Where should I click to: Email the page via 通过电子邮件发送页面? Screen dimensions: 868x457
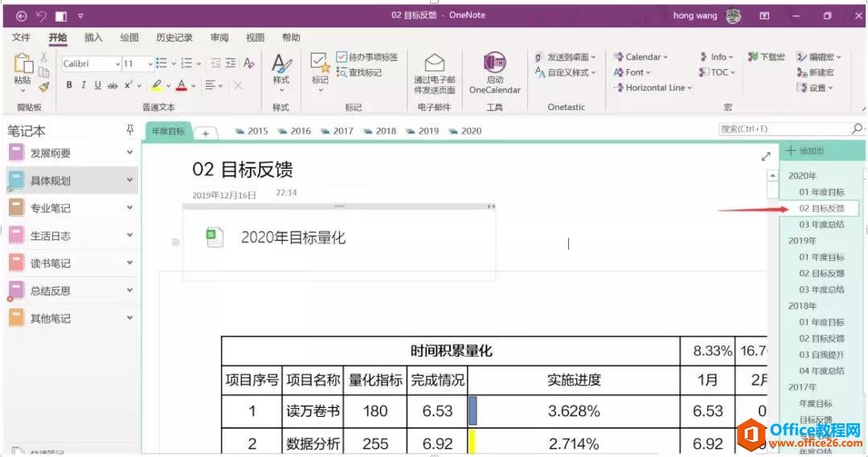tap(435, 74)
